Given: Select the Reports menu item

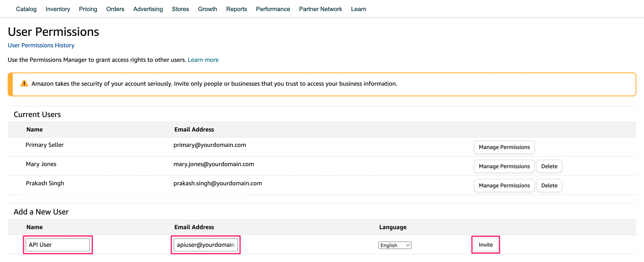Looking at the screenshot, I should point(236,9).
